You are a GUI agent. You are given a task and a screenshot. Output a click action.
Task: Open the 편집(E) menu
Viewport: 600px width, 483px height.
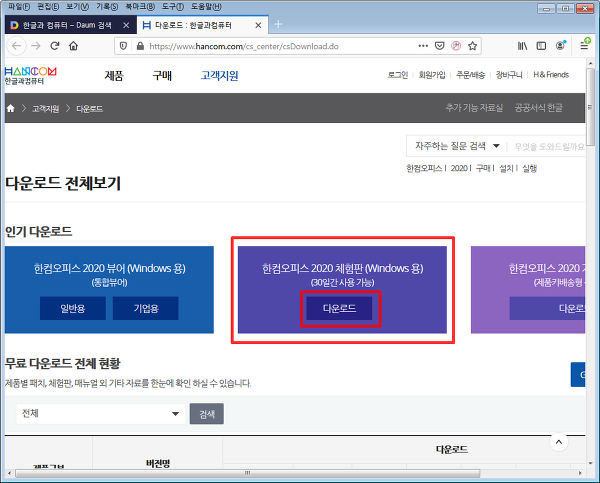click(x=48, y=7)
